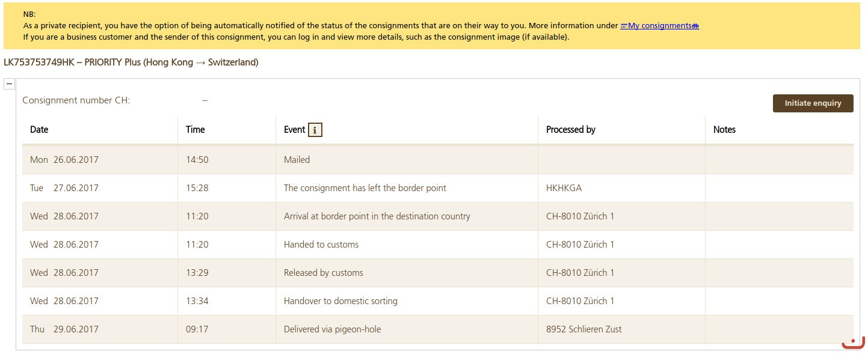Select the 'left the border point' event
The height and width of the screenshot is (357, 868).
[x=365, y=188]
